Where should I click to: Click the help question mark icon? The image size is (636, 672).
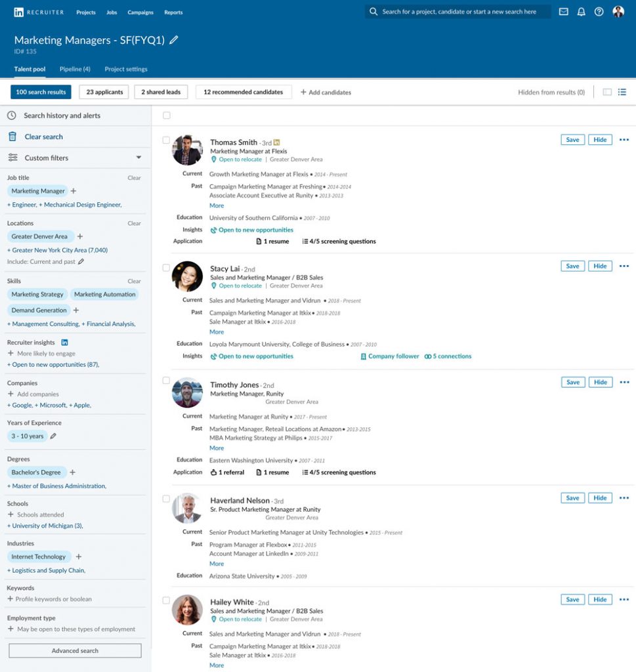(x=599, y=12)
